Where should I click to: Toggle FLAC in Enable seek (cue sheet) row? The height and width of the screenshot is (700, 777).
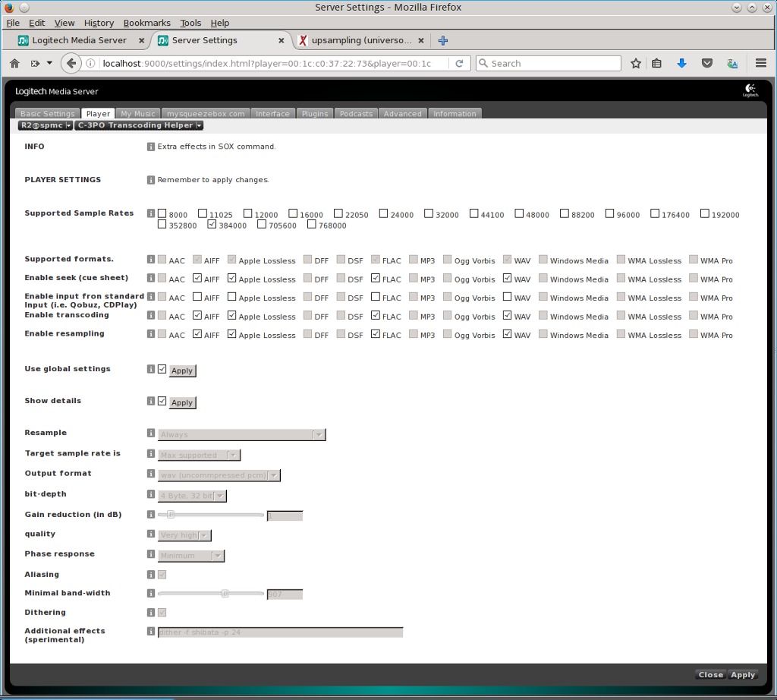tap(376, 278)
